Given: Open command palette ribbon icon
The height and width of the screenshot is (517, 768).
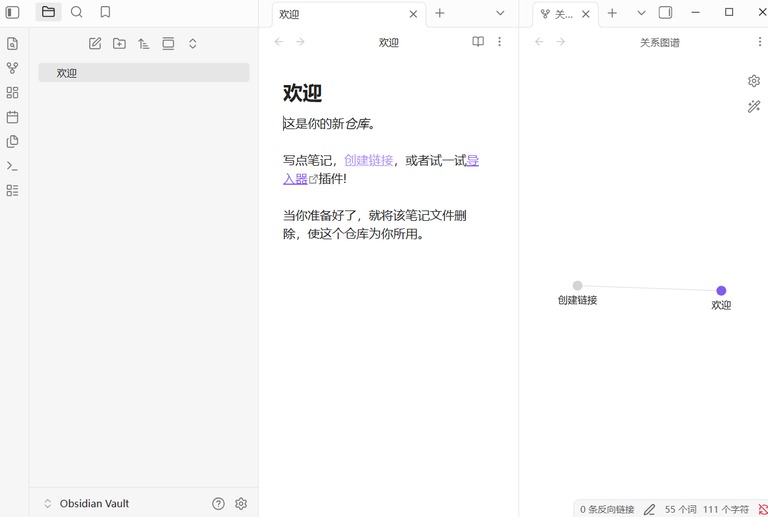Looking at the screenshot, I should click(12, 166).
